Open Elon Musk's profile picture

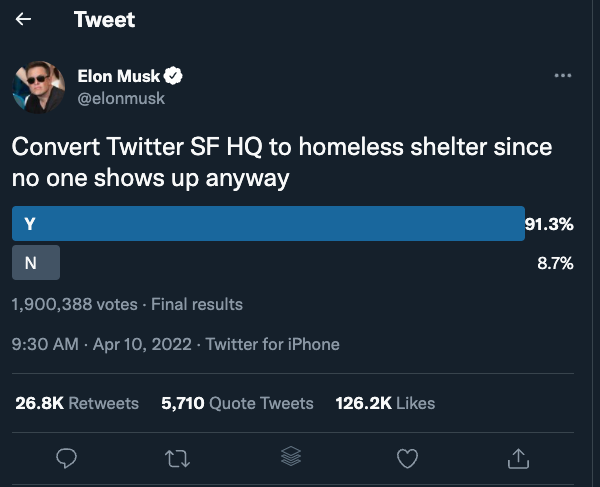click(38, 87)
